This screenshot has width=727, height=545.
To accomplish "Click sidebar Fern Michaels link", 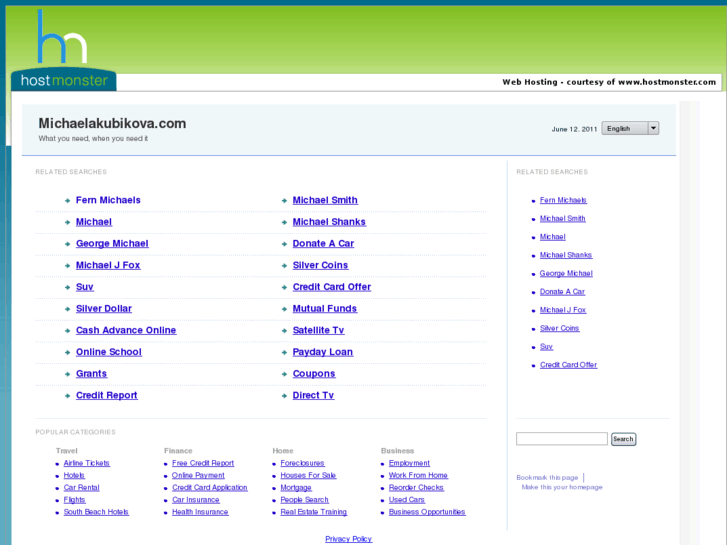I will click(563, 200).
